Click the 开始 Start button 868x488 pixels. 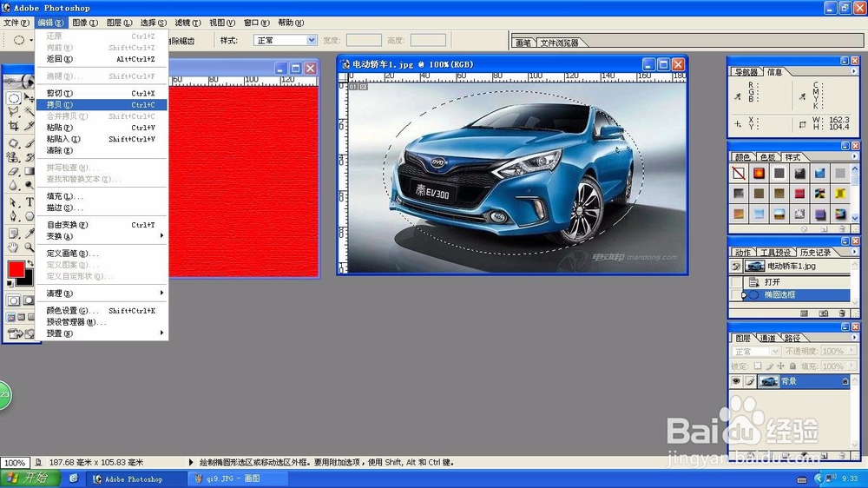[x=29, y=478]
